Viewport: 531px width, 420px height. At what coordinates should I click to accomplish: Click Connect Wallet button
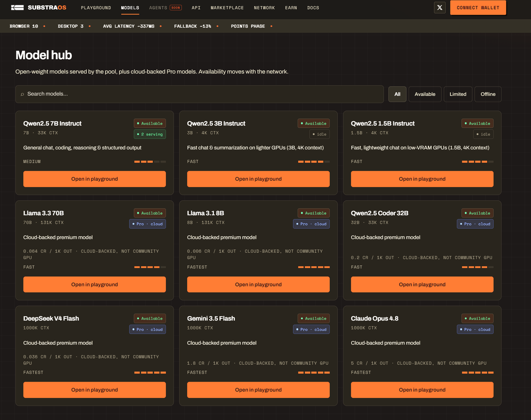478,8
